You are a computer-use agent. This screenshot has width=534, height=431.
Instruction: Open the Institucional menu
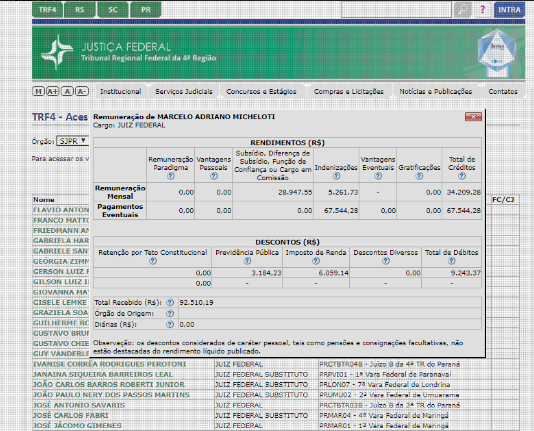click(x=121, y=92)
